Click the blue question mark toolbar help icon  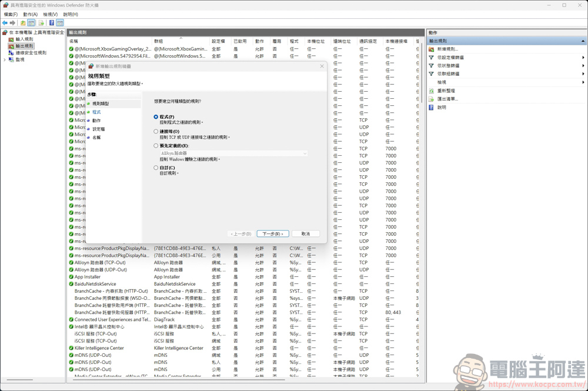(x=52, y=23)
